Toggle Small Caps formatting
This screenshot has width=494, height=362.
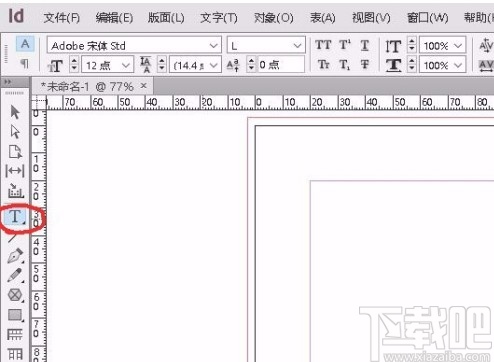[323, 64]
